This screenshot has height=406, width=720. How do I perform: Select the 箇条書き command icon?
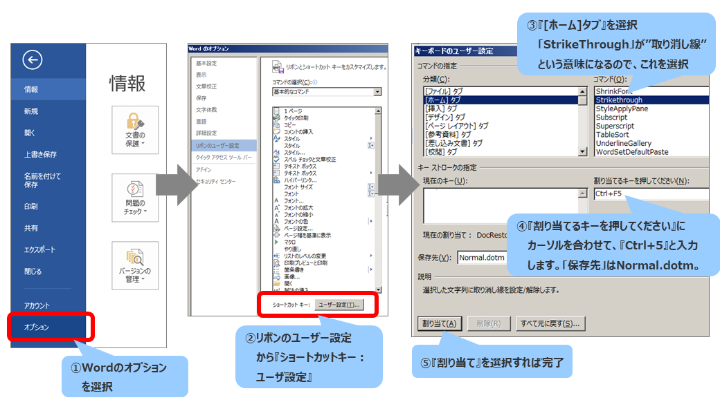click(276, 270)
